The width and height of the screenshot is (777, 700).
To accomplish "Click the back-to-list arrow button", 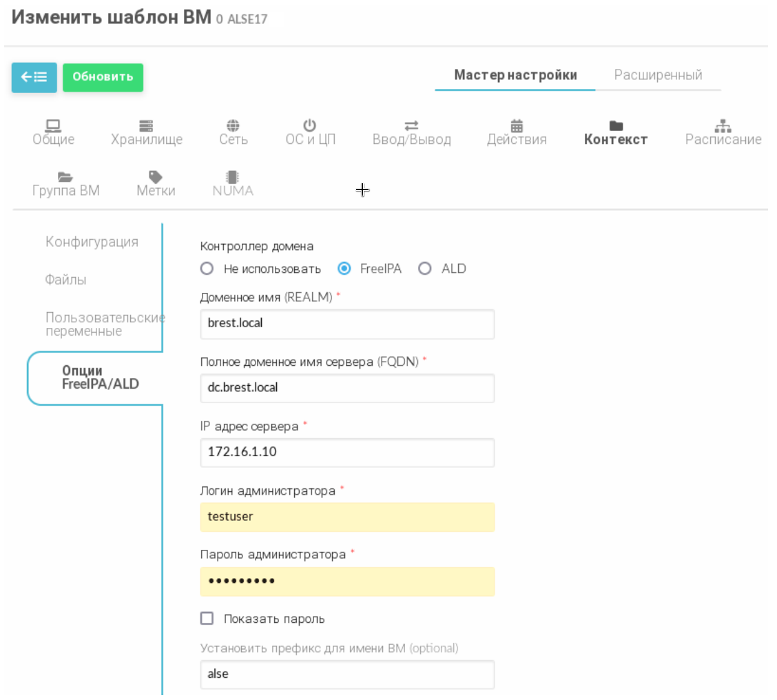I will (34, 77).
